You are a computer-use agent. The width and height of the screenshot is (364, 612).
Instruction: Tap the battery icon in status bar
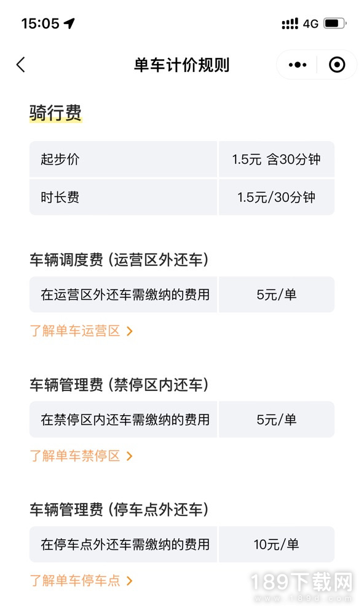[x=334, y=23]
